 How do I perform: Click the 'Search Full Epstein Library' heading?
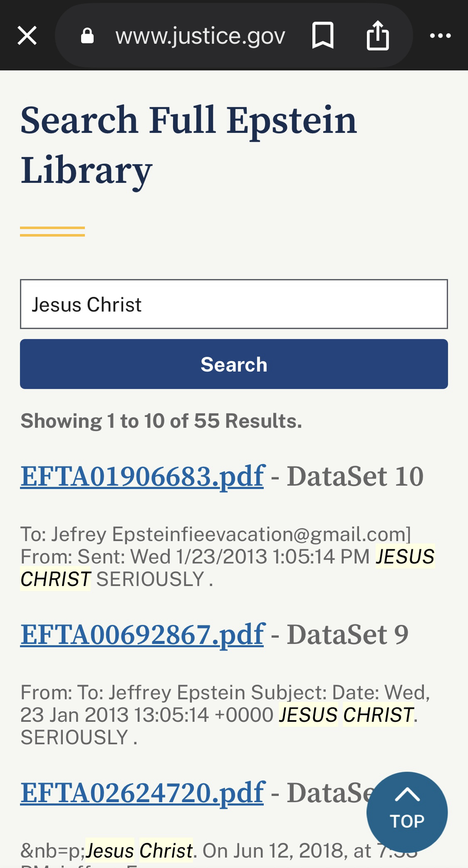pos(189,145)
